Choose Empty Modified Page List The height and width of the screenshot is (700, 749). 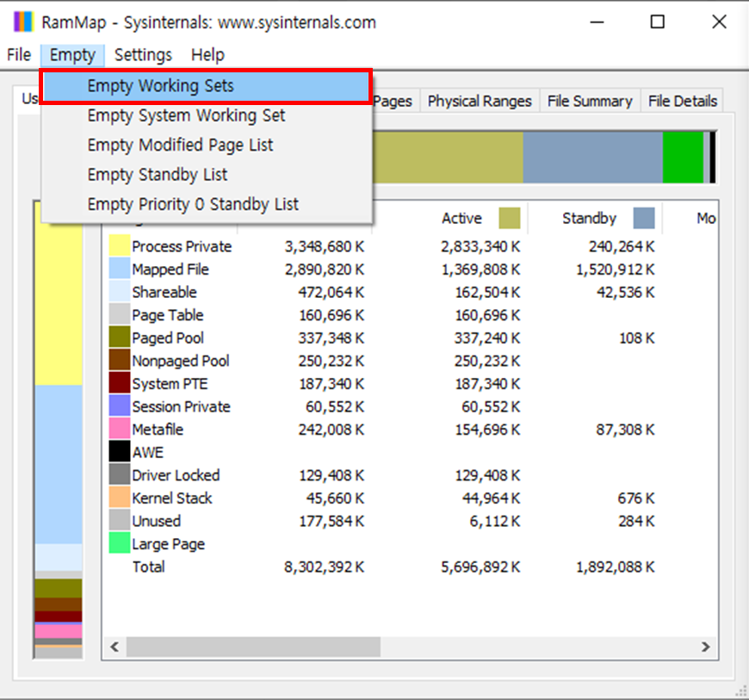[206, 146]
